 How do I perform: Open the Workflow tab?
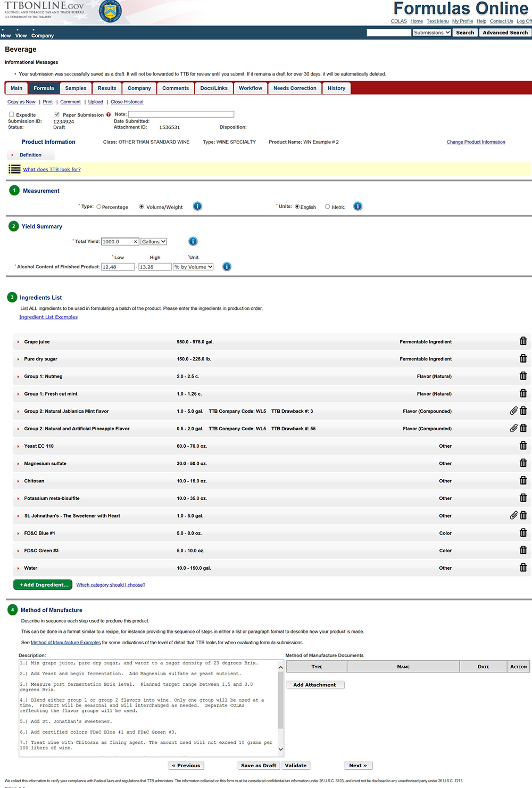tap(251, 88)
